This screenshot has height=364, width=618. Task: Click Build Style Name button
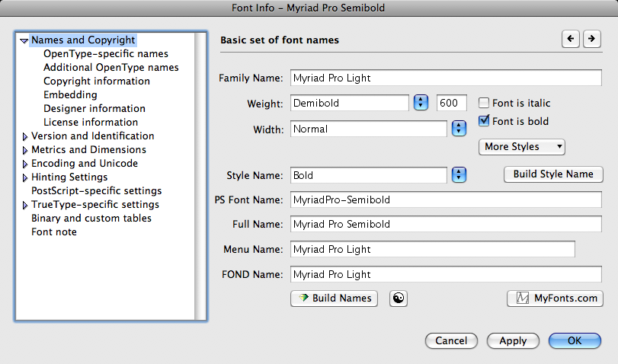[x=553, y=174]
